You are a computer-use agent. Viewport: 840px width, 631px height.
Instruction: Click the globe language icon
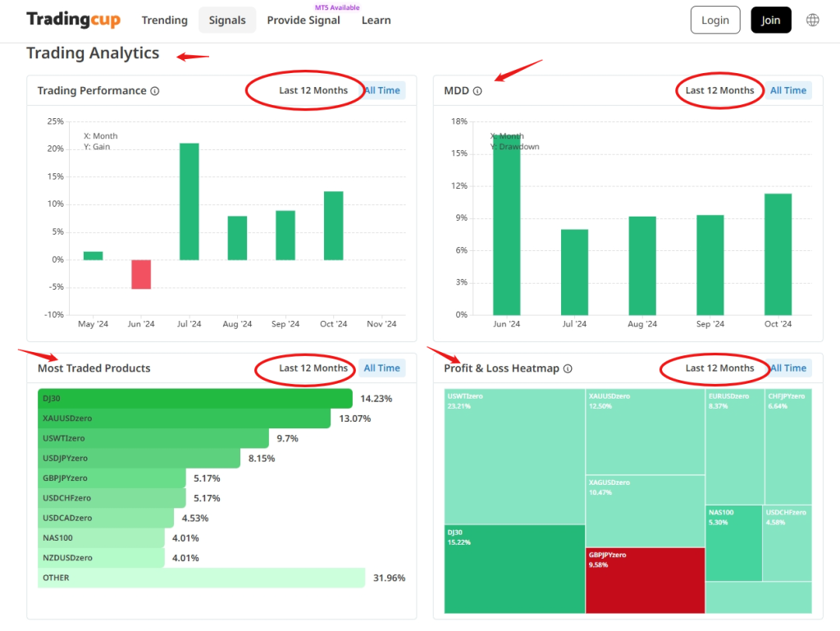click(812, 21)
